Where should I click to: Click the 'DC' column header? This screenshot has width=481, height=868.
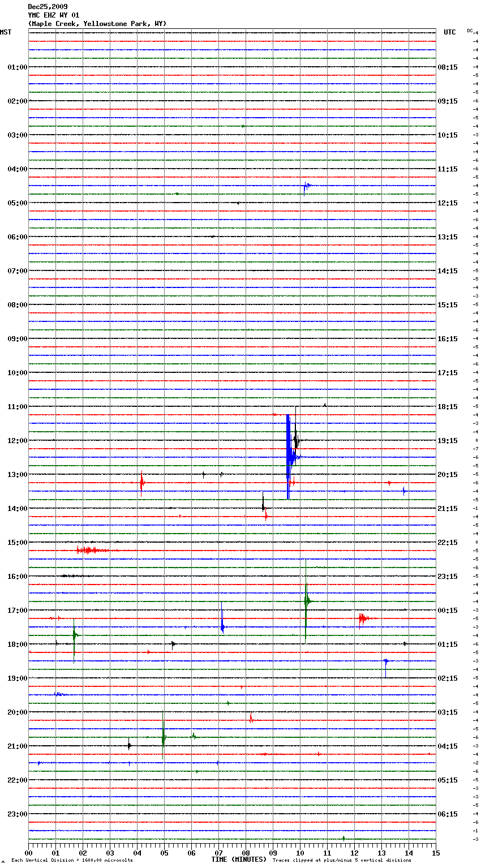470,31
